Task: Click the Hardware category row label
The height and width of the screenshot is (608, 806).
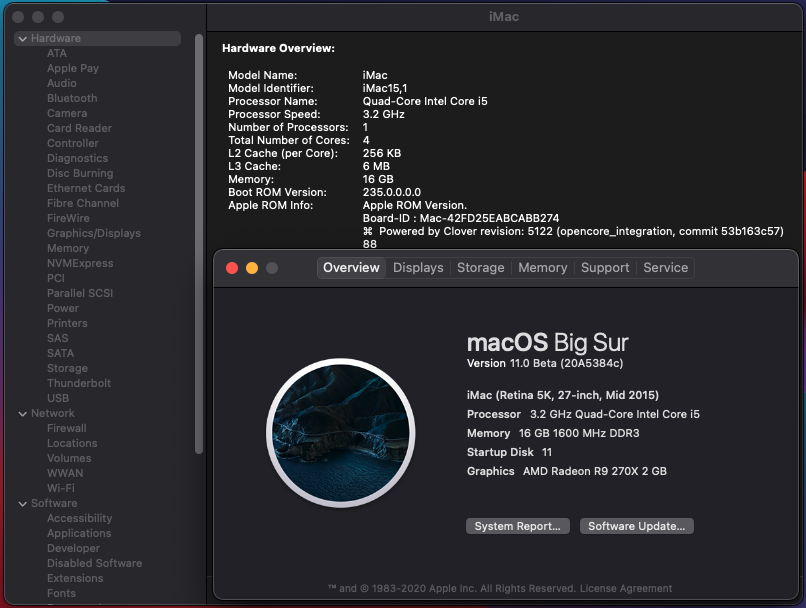Action: pos(56,39)
